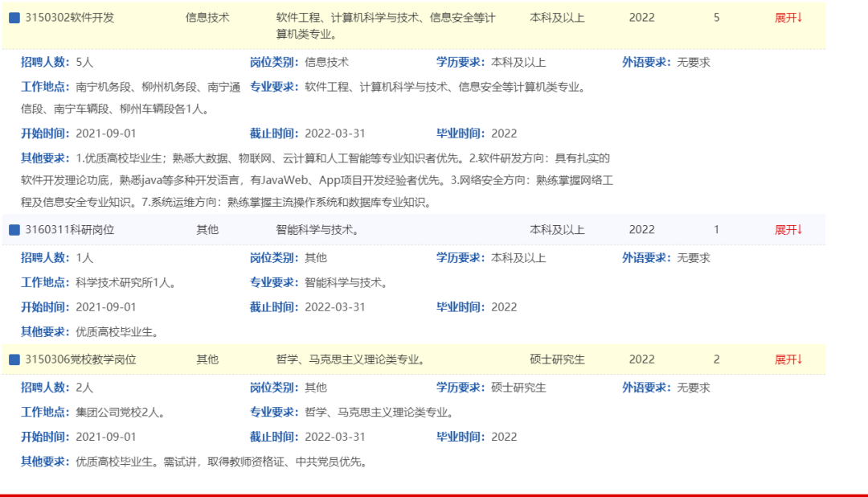Image resolution: width=868 pixels, height=497 pixels.
Task: Click the blue square icon beside 3160311科研岗位
Action: point(14,230)
